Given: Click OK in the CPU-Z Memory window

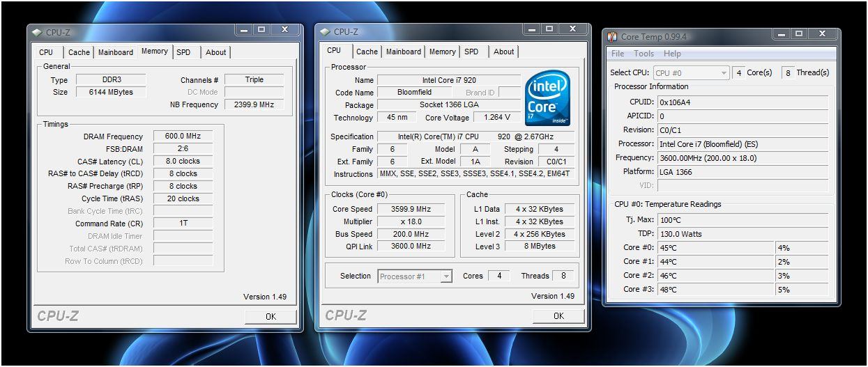Looking at the screenshot, I should [271, 316].
